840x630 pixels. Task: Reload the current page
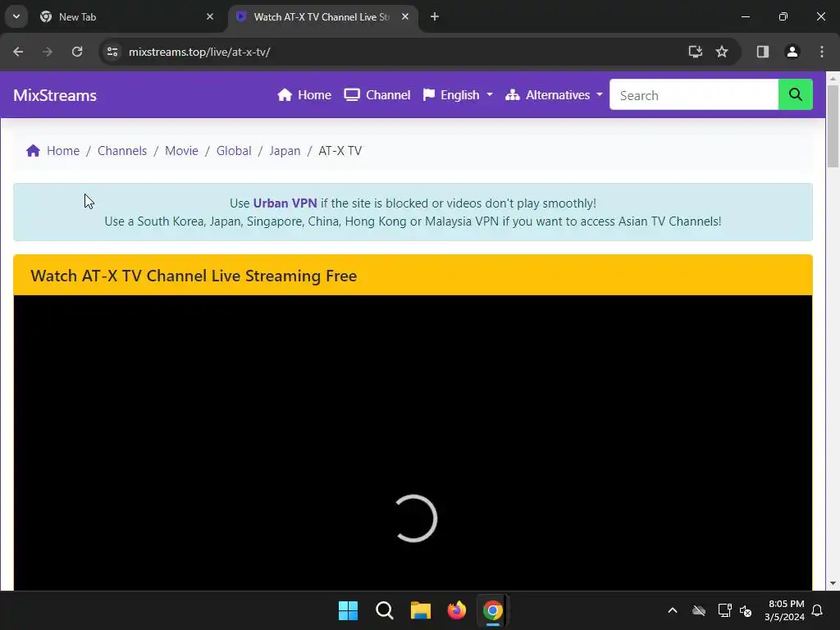point(77,52)
